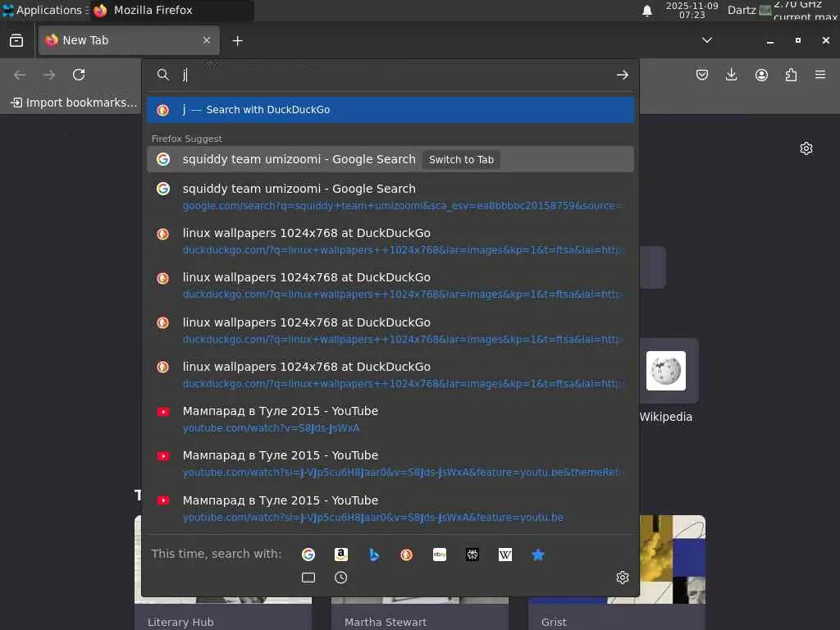
Task: Open the Downloads panel
Action: tap(731, 75)
